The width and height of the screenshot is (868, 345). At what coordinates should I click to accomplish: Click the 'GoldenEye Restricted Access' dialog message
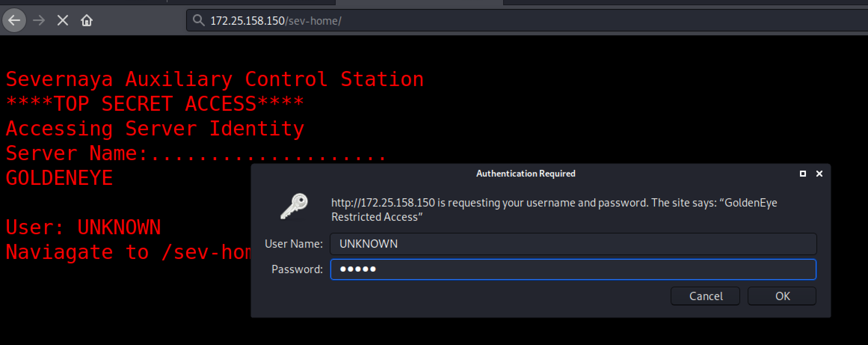(554, 210)
